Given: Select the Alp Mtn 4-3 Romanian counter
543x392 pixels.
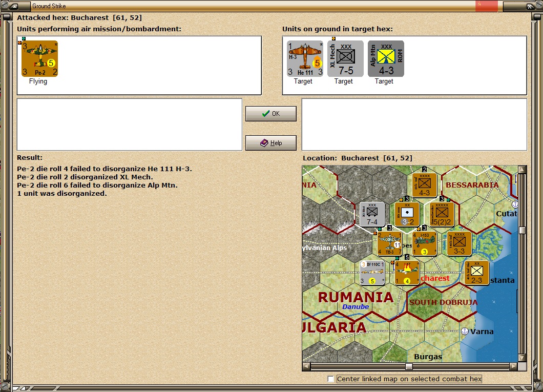Looking at the screenshot, I should (386, 58).
